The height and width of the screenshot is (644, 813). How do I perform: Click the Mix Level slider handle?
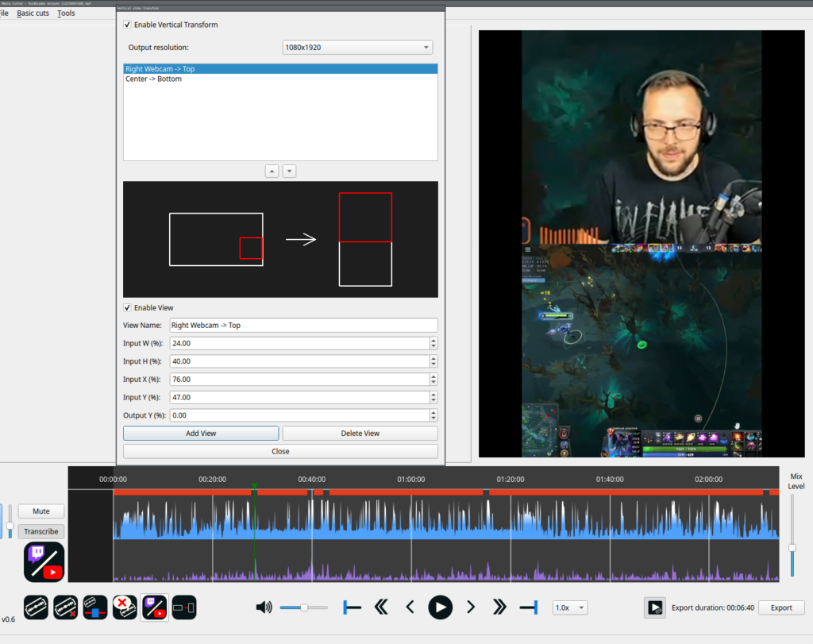792,548
